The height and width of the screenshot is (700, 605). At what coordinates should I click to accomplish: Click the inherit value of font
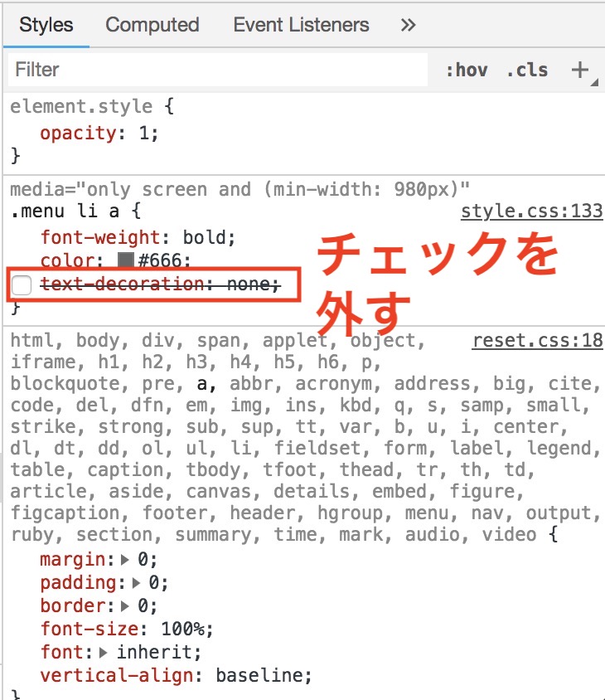(155, 652)
